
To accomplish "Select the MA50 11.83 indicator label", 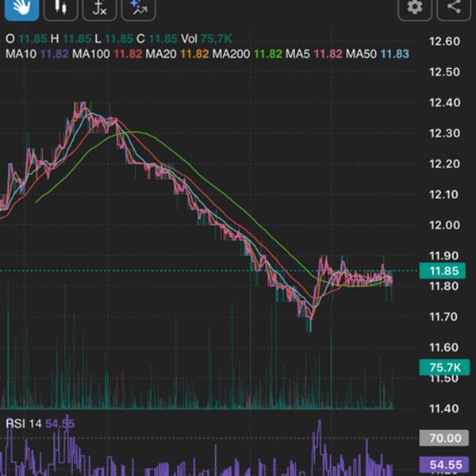I will point(378,54).
